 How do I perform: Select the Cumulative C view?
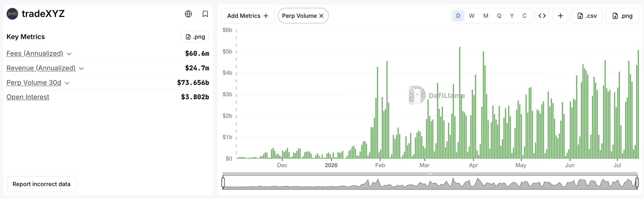(x=525, y=16)
